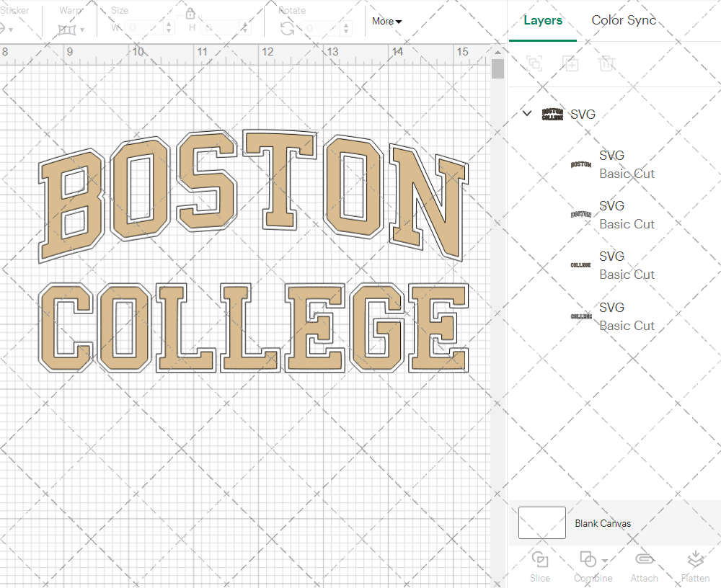The image size is (721, 588).
Task: Click the Blank Canvas color swatch
Action: pos(541,523)
